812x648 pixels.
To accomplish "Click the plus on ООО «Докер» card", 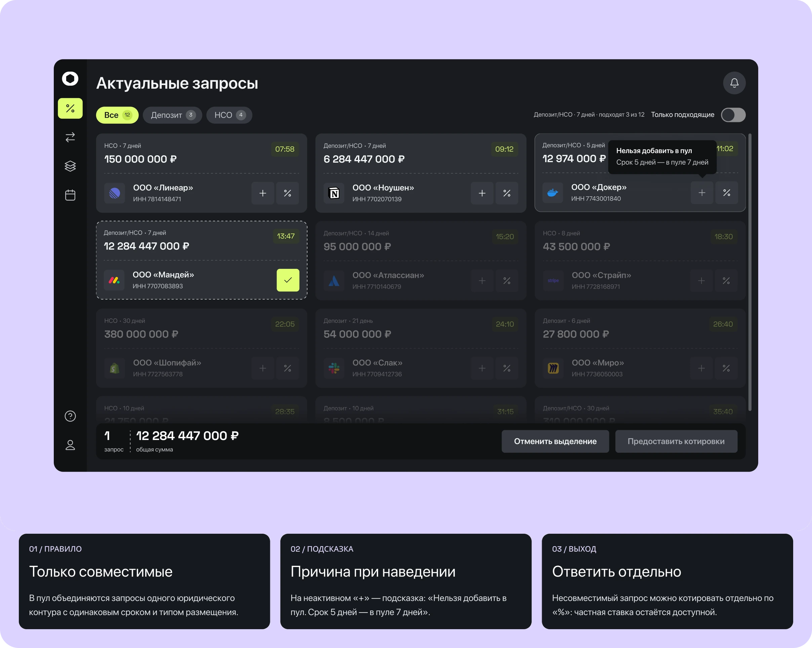I will coord(702,193).
